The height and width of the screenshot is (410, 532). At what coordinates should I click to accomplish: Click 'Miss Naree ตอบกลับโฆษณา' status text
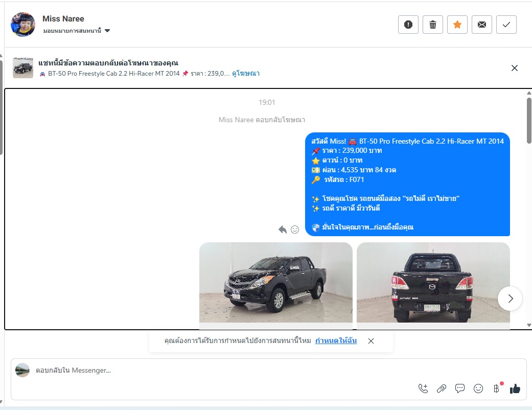click(262, 120)
